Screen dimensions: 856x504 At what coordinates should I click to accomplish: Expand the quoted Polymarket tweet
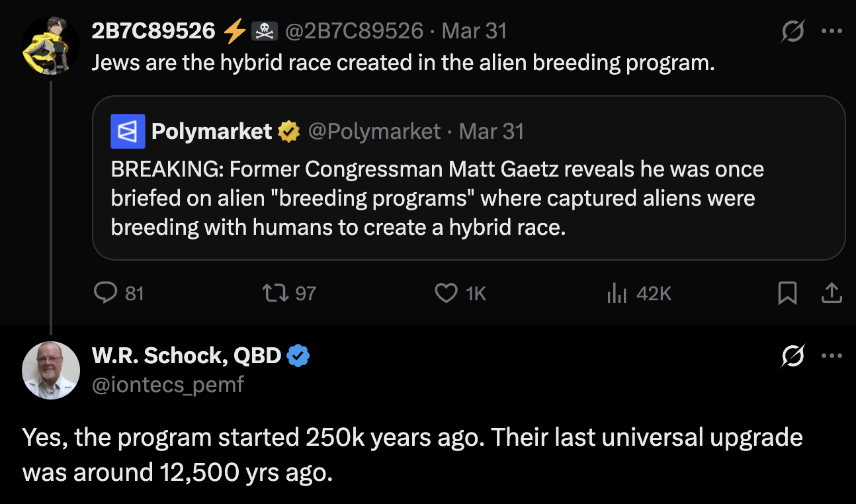(463, 198)
